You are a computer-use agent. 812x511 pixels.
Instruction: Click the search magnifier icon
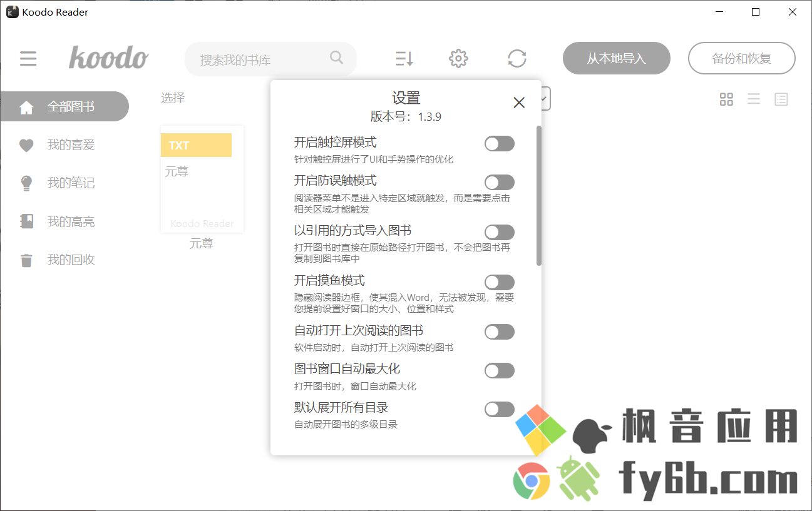click(336, 58)
